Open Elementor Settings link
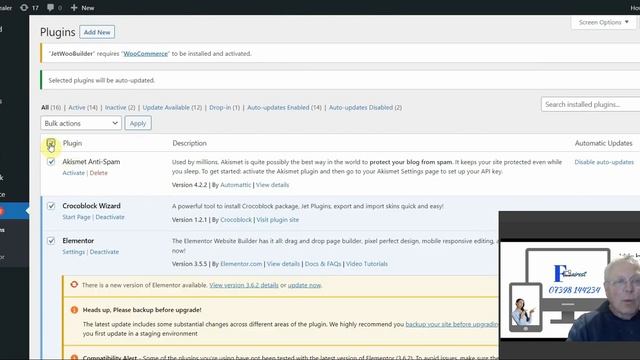This screenshot has height=360, width=640. tap(73, 252)
